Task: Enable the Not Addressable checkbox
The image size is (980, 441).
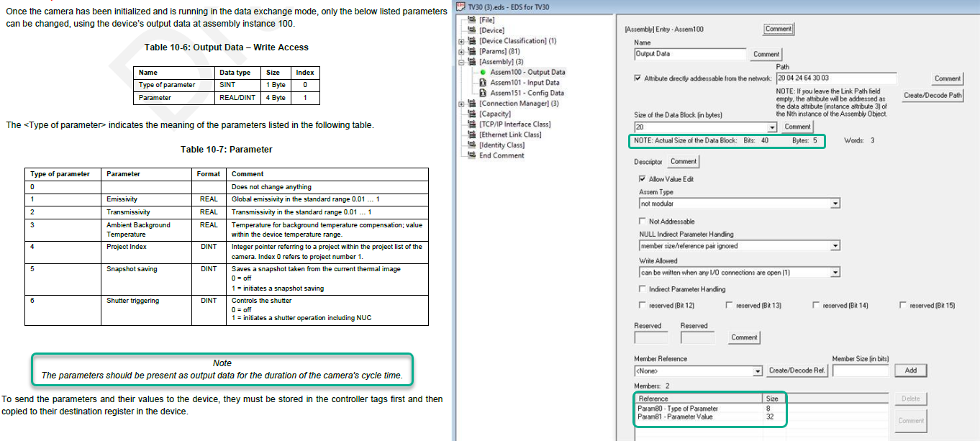Action: point(643,222)
